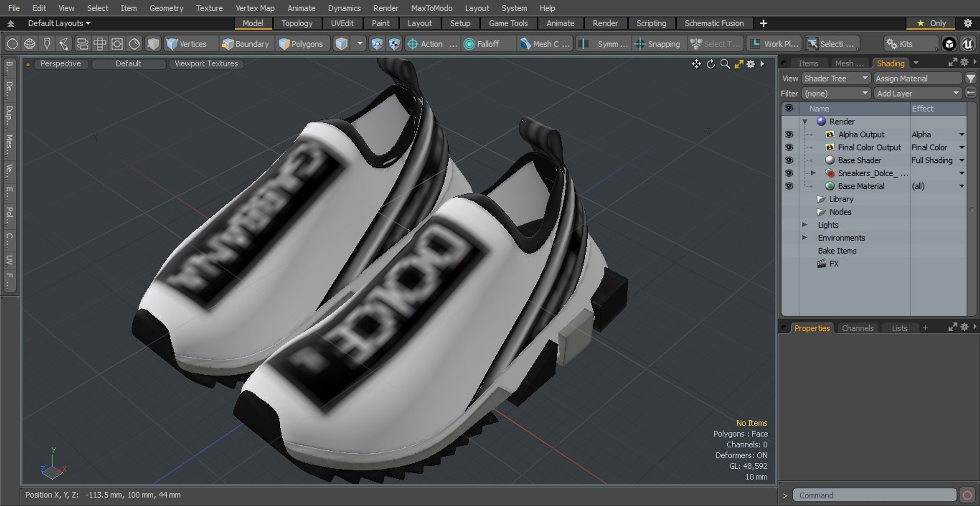Screen dimensions: 980x506
Task: Open layout settings gear at top right
Action: (968, 23)
